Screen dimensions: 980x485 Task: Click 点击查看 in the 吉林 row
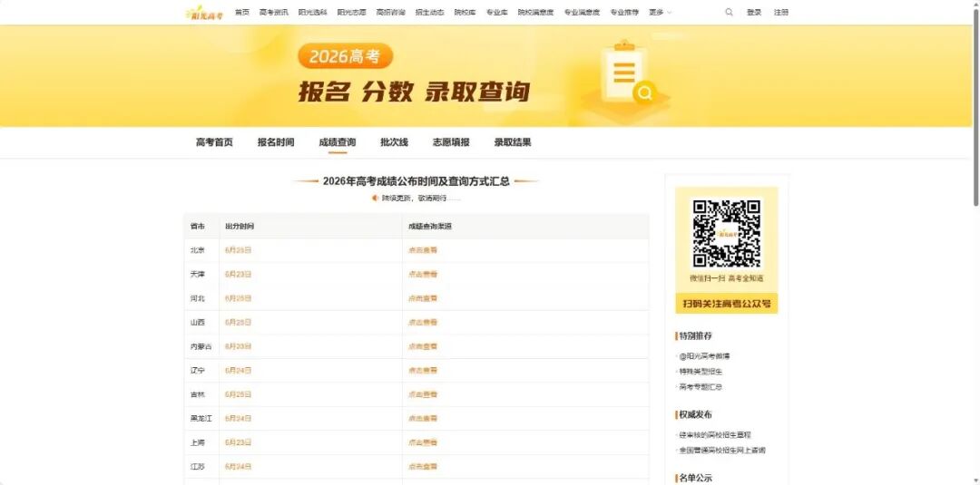tap(423, 394)
